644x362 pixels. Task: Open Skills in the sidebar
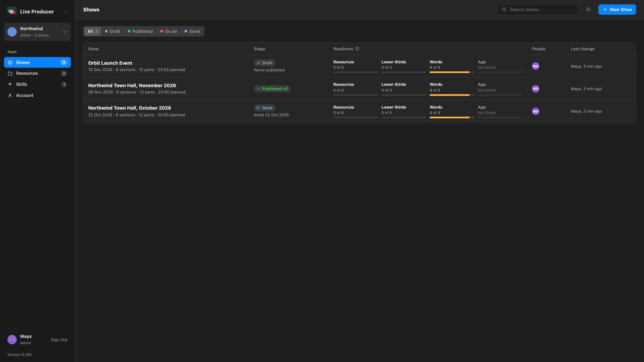point(37,84)
